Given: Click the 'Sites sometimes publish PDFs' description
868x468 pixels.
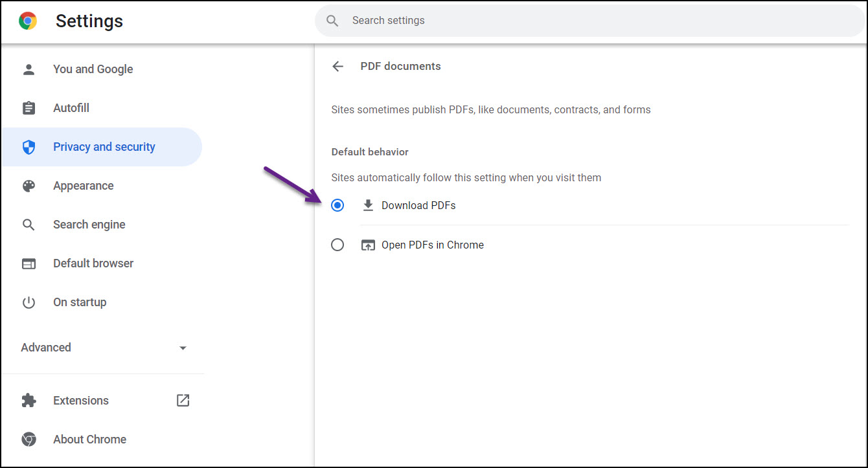Looking at the screenshot, I should pos(491,110).
